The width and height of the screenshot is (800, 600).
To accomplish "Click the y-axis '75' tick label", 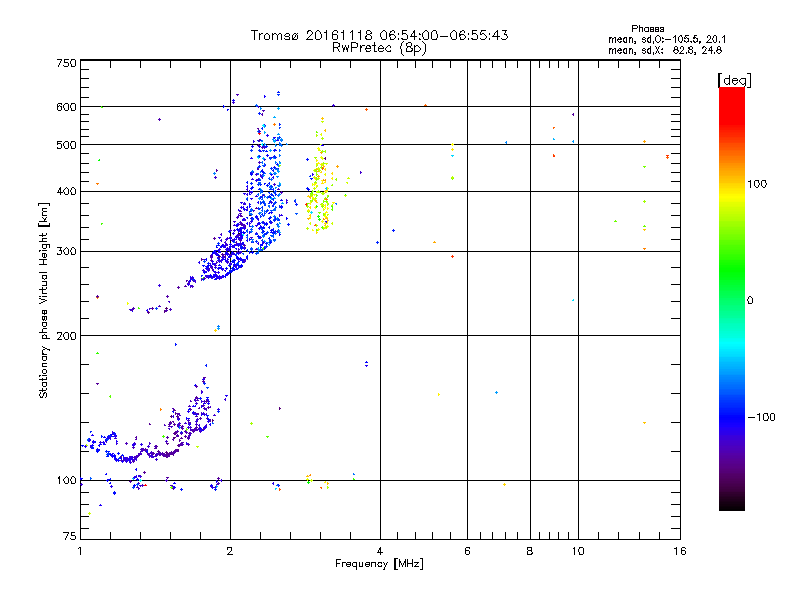I will pos(70,536).
